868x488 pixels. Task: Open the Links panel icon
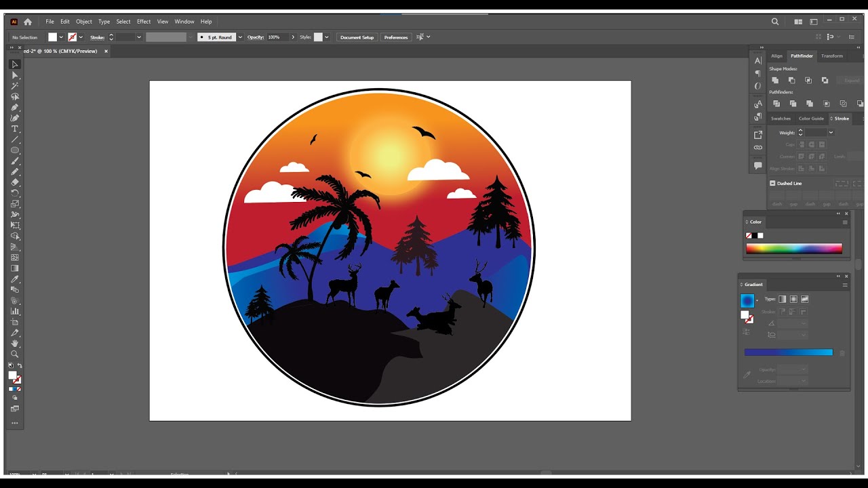[758, 147]
